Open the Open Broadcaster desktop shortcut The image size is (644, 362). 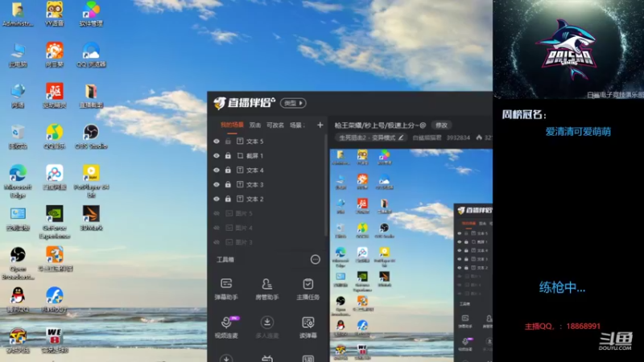pos(18,263)
